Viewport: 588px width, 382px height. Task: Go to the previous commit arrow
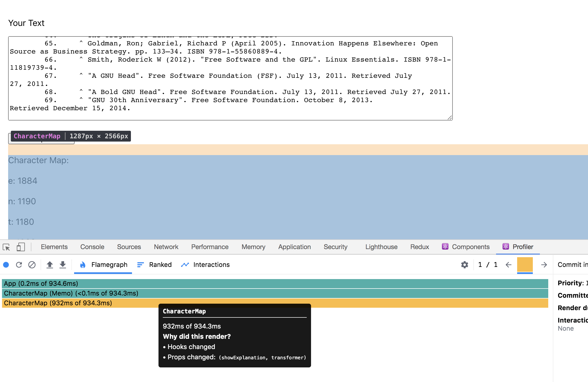pyautogui.click(x=508, y=265)
